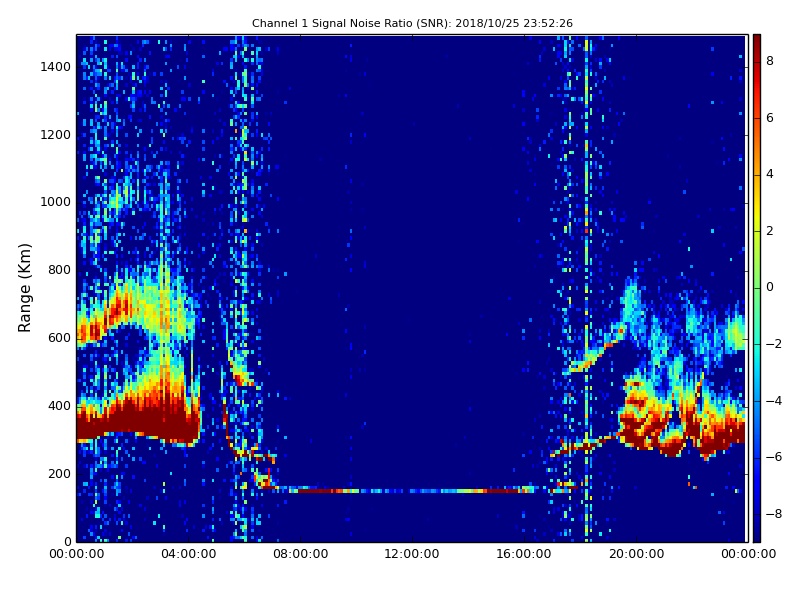800x600 pixels.
Task: Click the colorbar value −8 label
Action: pos(774,514)
